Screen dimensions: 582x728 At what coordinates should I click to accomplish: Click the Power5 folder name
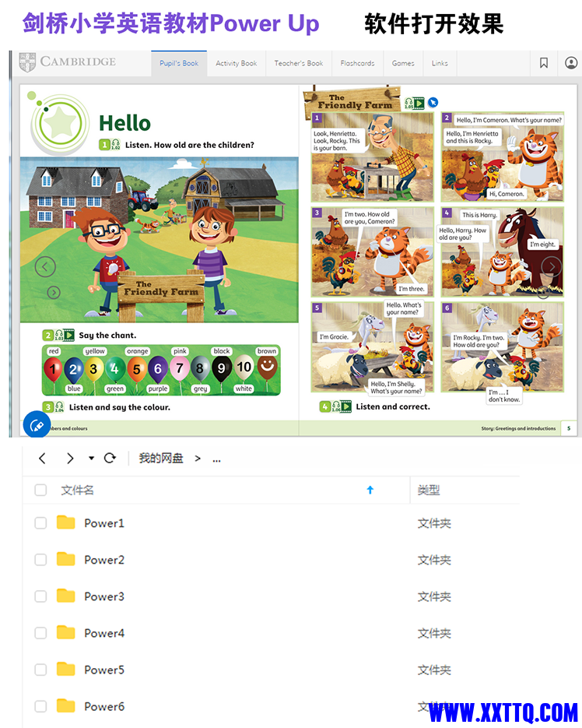point(104,670)
